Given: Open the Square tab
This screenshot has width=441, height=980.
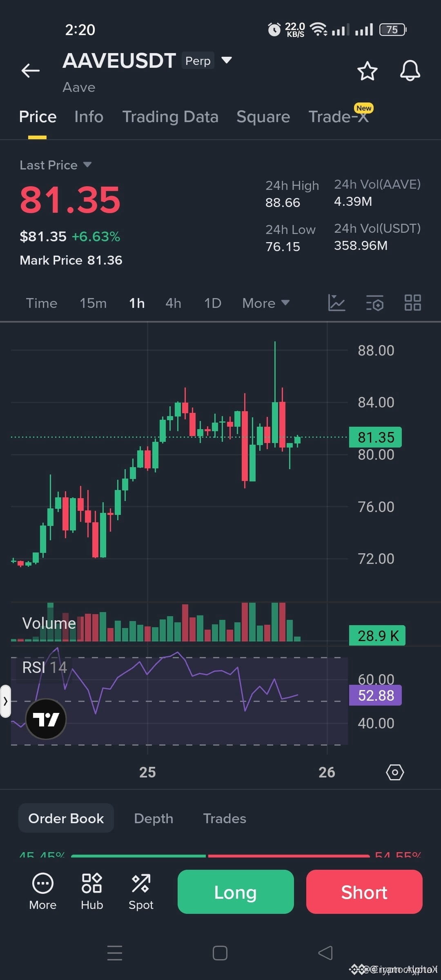Looking at the screenshot, I should [x=263, y=117].
